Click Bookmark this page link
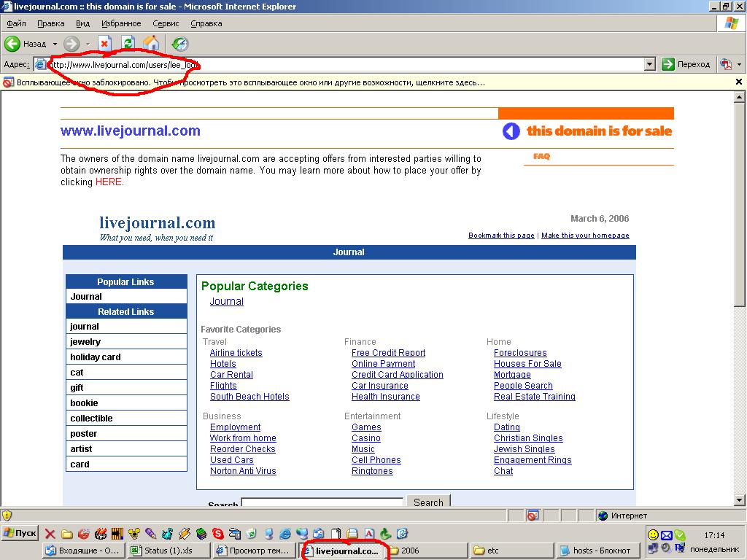 tap(501, 236)
